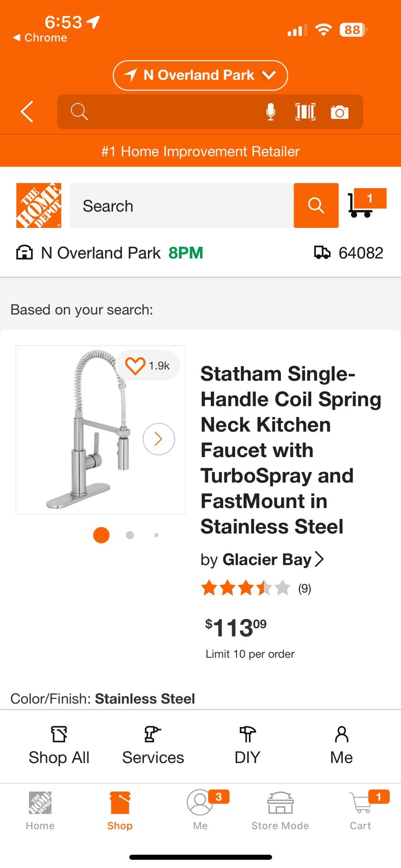
Task: Expand the N Overland Park store selector
Action: [x=200, y=75]
